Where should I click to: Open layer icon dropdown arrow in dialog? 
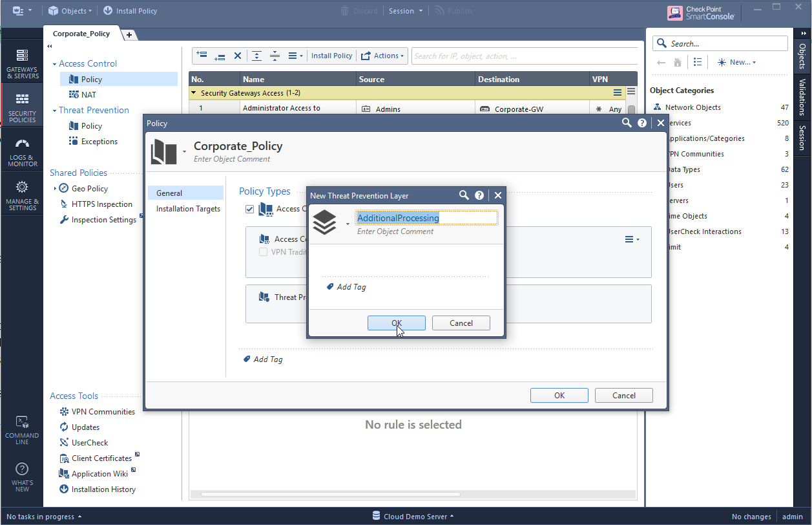click(x=348, y=224)
